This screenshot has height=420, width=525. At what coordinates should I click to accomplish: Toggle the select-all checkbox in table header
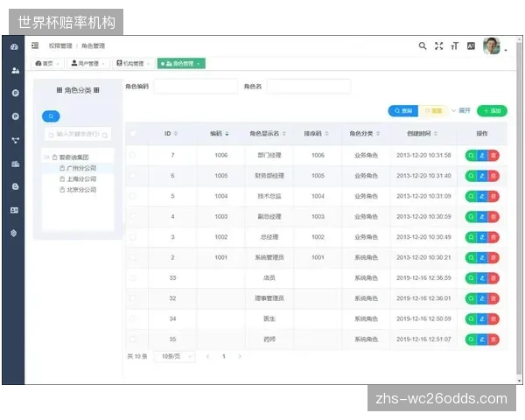(133, 133)
